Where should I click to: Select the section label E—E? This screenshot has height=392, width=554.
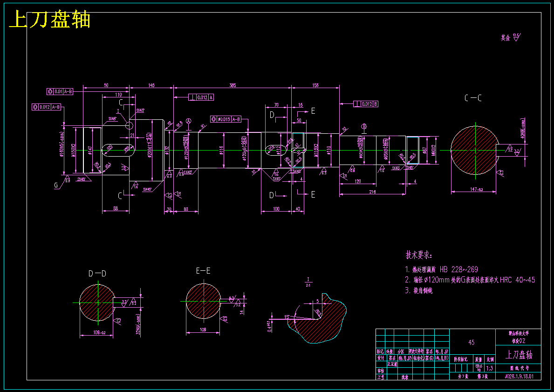[x=203, y=271]
